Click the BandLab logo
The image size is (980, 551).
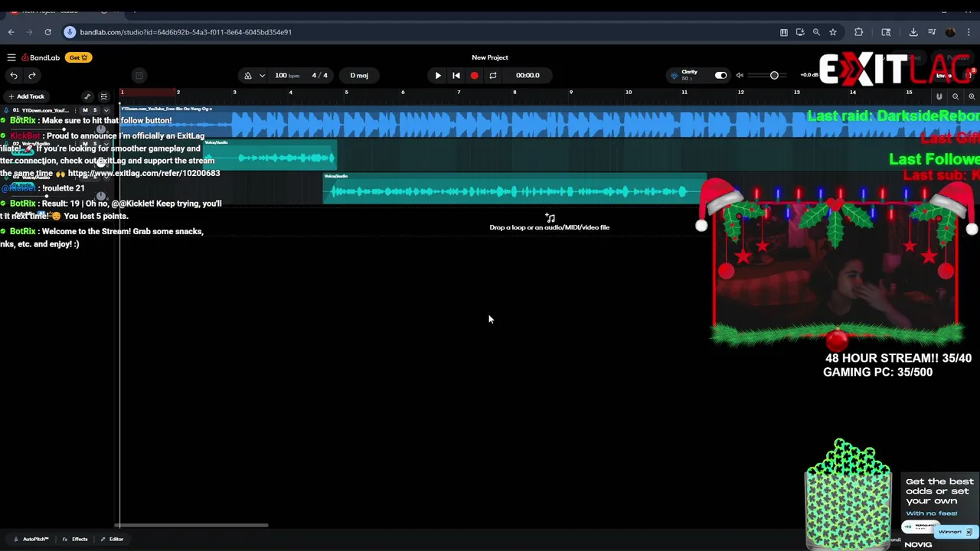(41, 57)
